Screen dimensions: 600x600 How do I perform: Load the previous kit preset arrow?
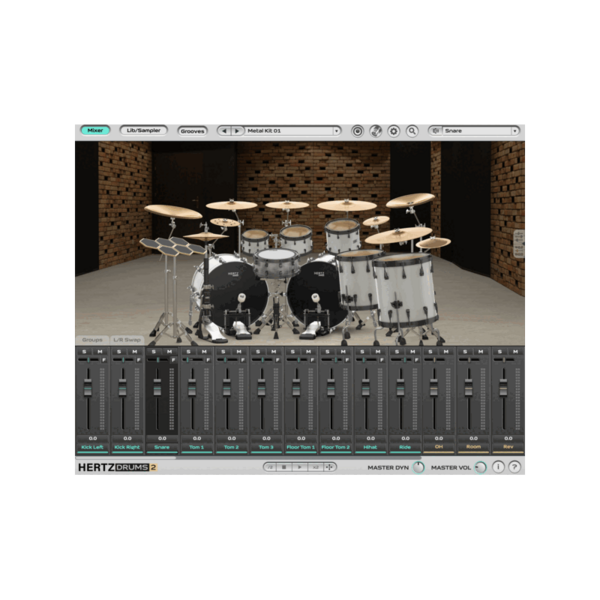pos(224,131)
